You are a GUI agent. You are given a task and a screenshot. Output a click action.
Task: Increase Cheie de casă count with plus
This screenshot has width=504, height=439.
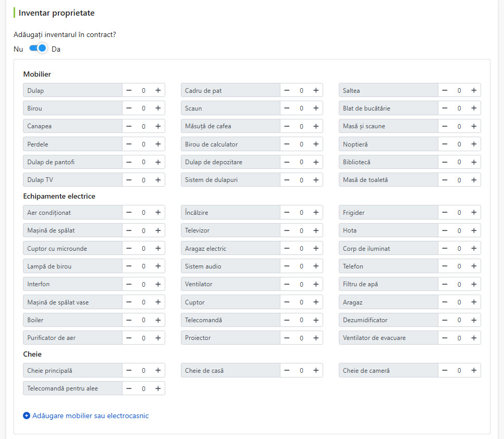316,370
